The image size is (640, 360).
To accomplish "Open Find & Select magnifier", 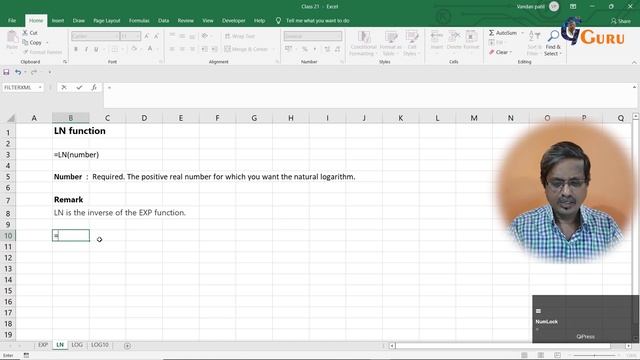I will (553, 37).
